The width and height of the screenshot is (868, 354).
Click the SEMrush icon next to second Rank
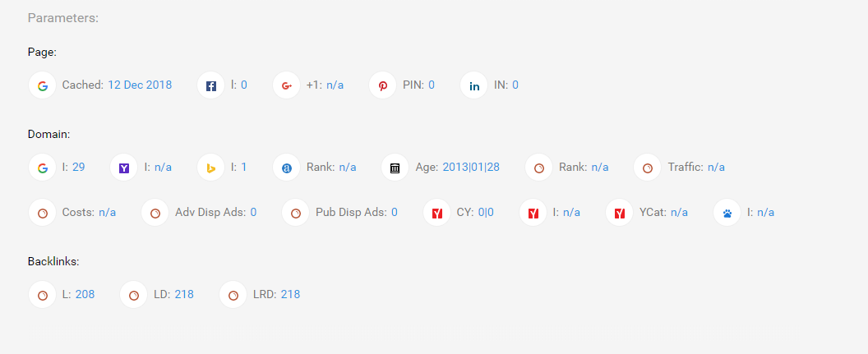click(538, 168)
